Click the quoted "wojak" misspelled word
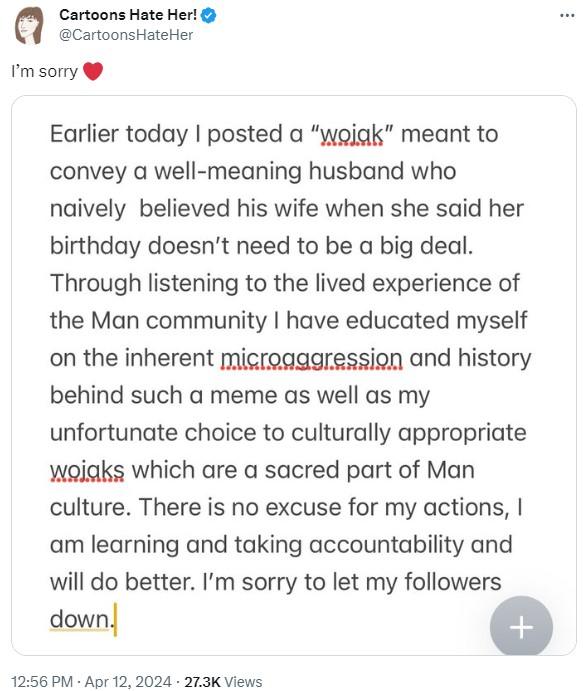This screenshot has height=691, width=583. 351,135
